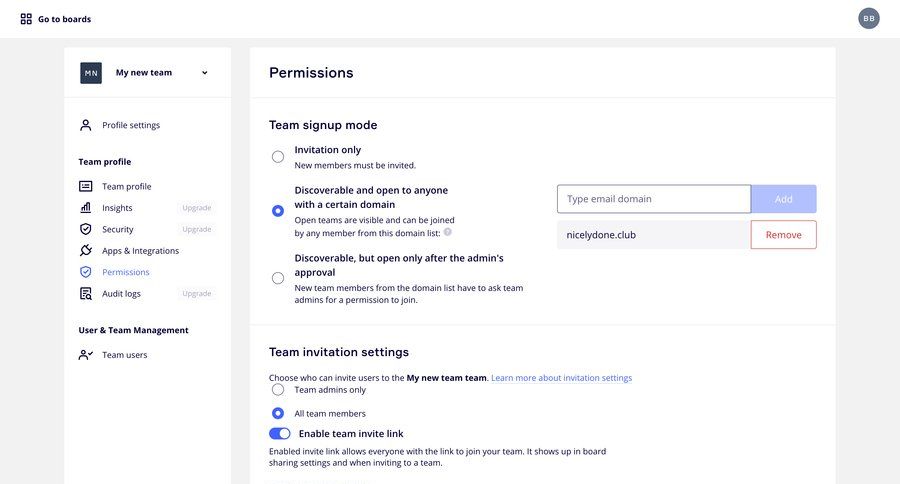Expand the My new team dropdown
The image size is (900, 484).
tap(204, 73)
